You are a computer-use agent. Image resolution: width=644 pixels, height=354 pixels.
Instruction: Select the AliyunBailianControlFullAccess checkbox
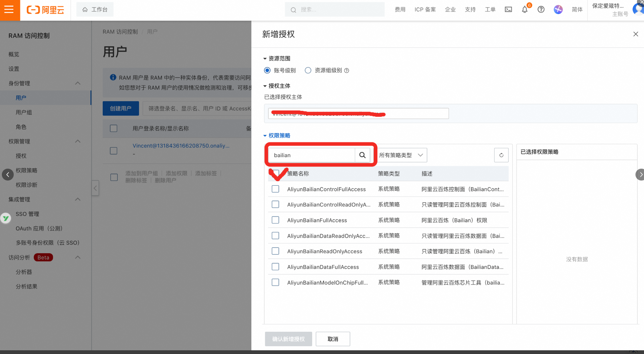coord(275,189)
